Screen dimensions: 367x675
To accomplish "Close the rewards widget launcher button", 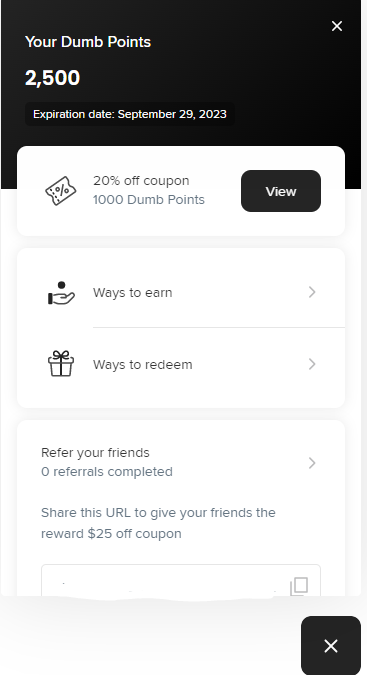I will point(331,646).
